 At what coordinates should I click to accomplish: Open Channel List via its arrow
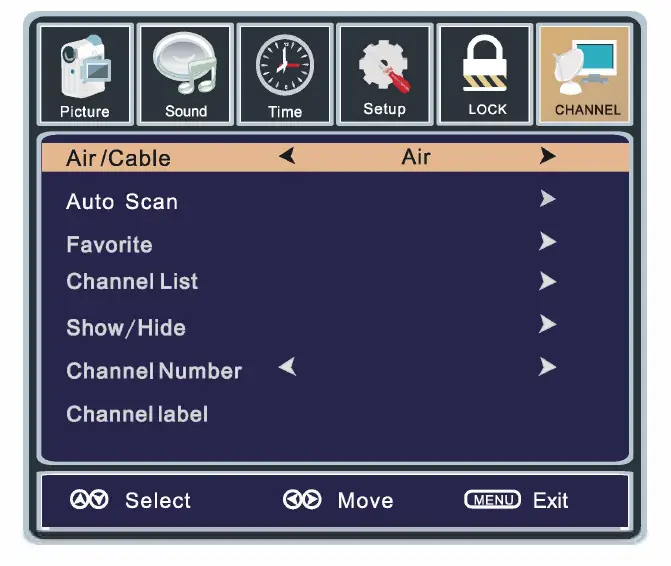[547, 281]
